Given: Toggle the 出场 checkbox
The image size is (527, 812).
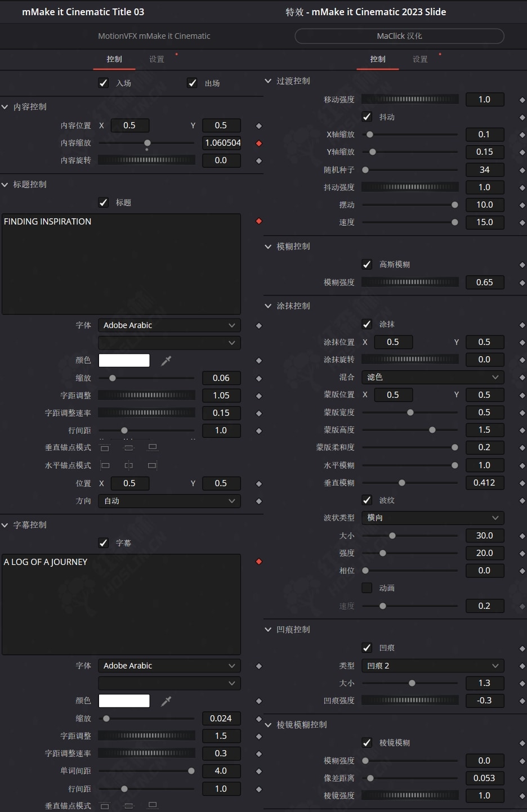Looking at the screenshot, I should [x=192, y=83].
